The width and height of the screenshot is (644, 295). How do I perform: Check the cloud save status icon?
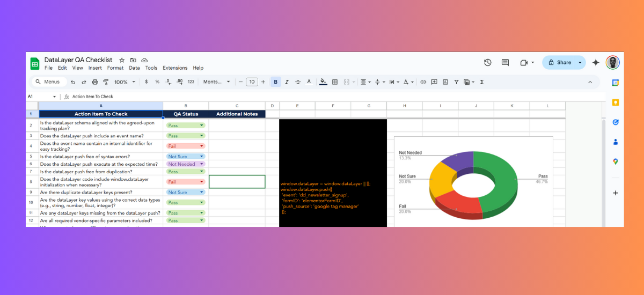[x=144, y=61]
